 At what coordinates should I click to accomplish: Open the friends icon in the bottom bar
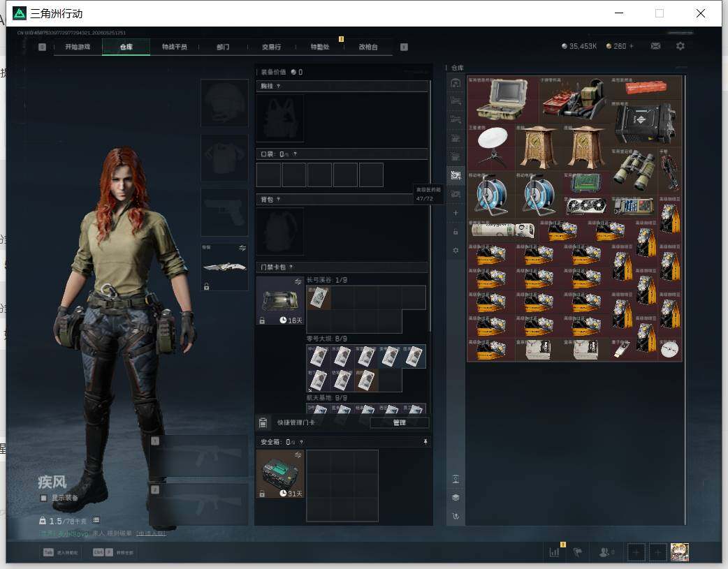point(606,552)
